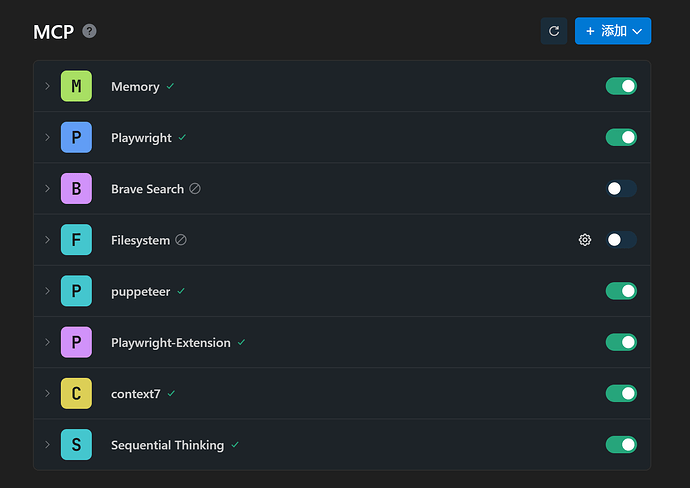690x488 pixels.
Task: Turn off the context7 toggle
Action: [x=621, y=393]
